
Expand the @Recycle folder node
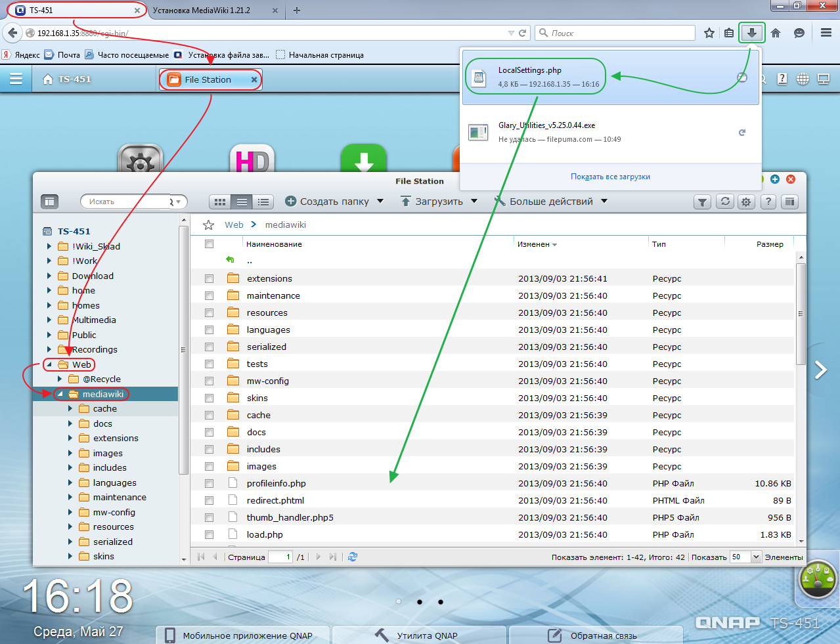point(60,379)
